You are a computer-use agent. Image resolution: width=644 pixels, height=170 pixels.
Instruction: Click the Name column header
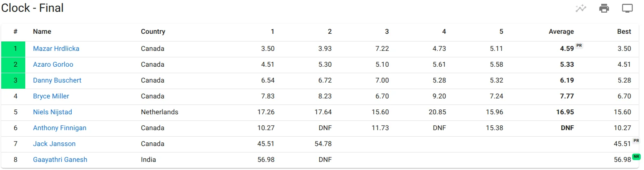(x=42, y=31)
